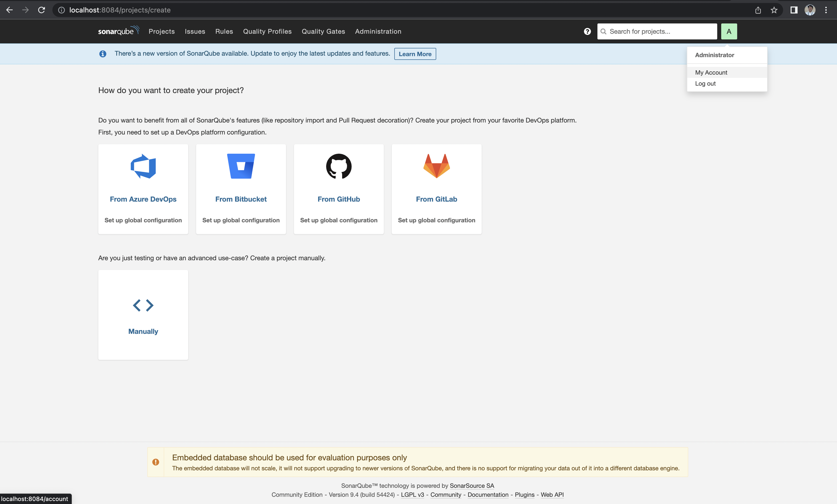Click the Manually code brackets icon
837x504 pixels.
[143, 305]
